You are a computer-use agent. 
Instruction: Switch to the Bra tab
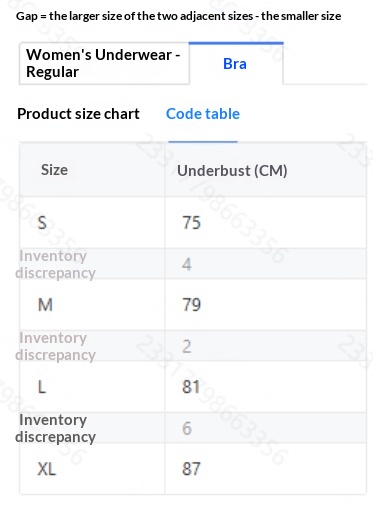pos(236,63)
